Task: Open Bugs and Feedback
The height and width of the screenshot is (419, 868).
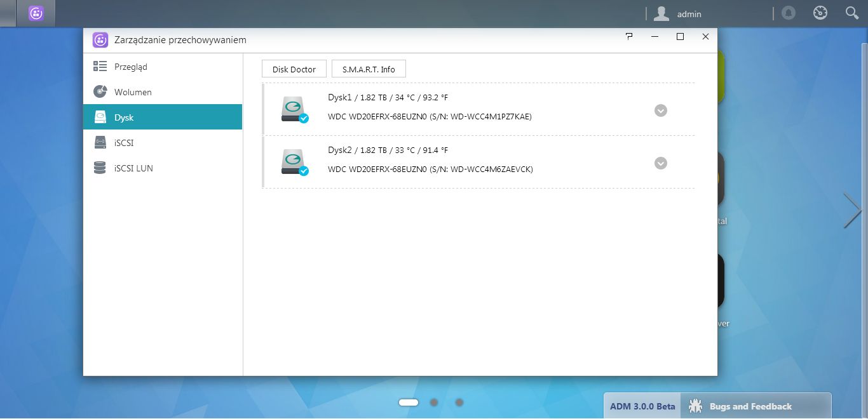Action: pos(756,406)
